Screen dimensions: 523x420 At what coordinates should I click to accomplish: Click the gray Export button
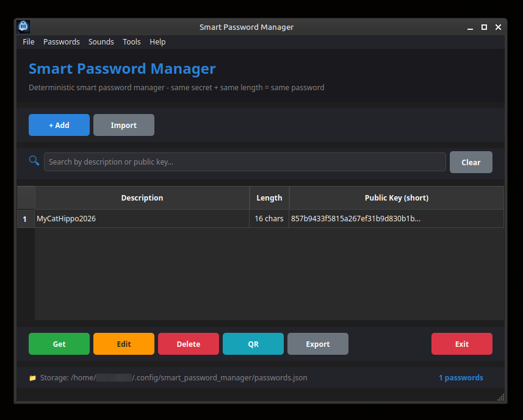(318, 344)
